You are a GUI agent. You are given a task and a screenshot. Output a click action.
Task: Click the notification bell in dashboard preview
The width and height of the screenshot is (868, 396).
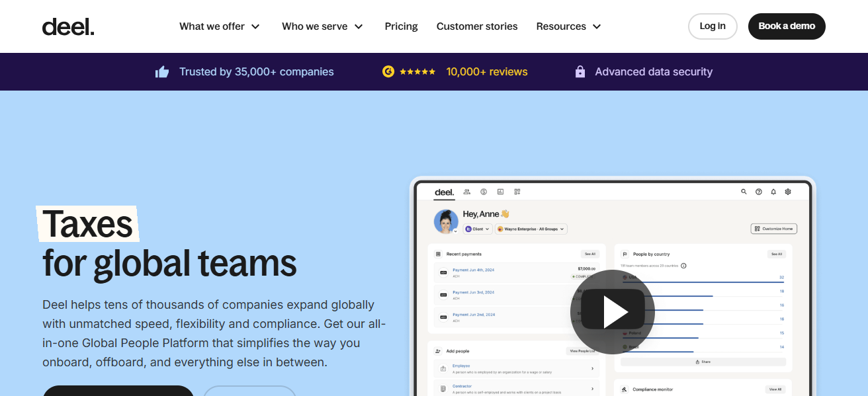pyautogui.click(x=773, y=192)
